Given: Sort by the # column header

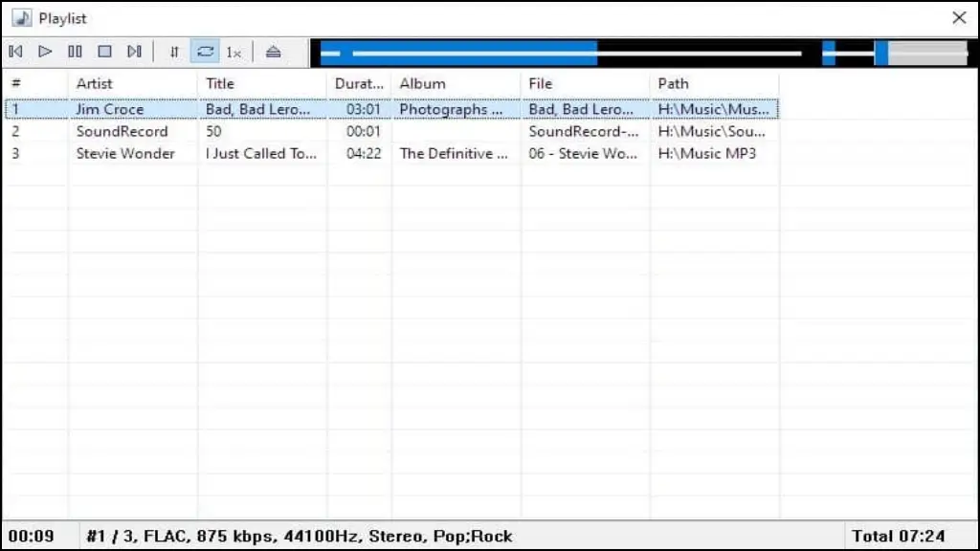Looking at the screenshot, I should [x=35, y=84].
